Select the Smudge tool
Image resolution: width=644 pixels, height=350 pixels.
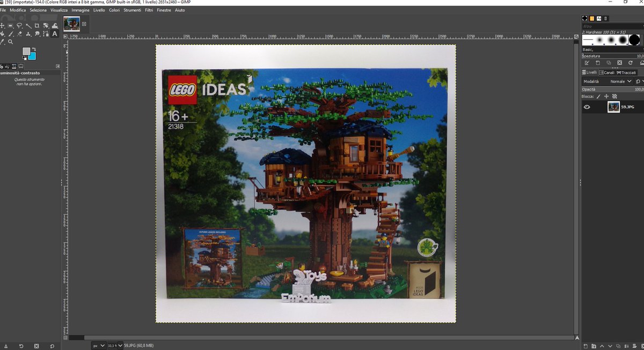coord(37,34)
